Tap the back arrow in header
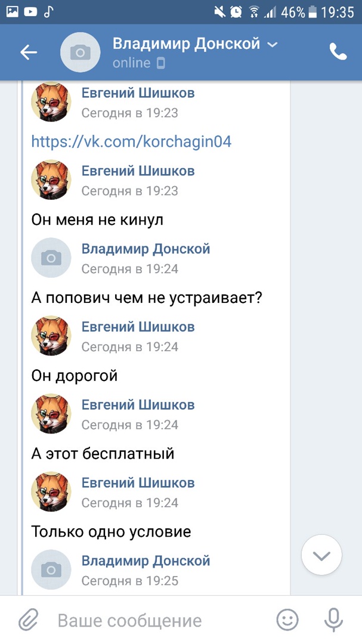362x644 pixels. point(29,52)
